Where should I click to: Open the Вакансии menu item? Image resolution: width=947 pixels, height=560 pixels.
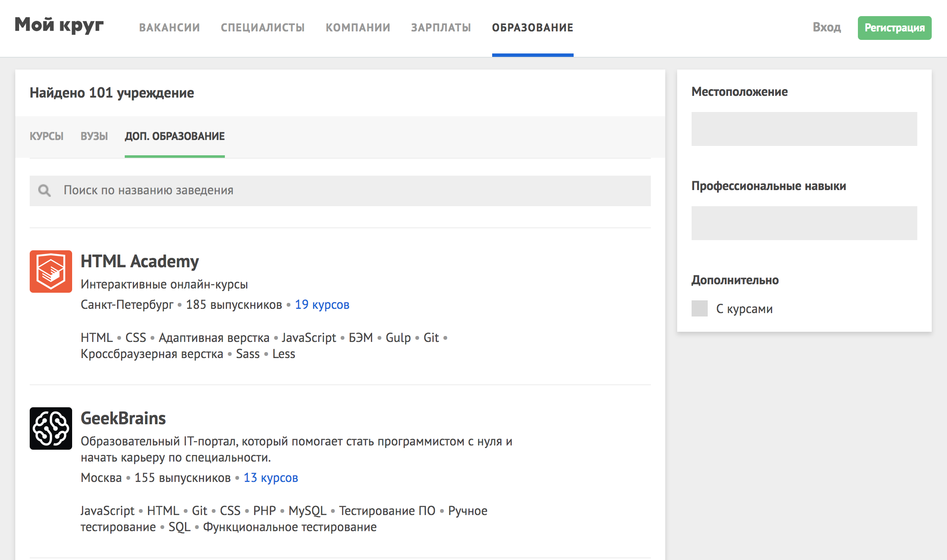pos(169,28)
